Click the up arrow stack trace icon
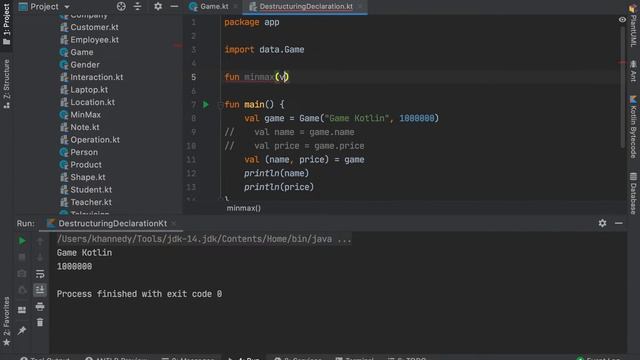 tap(40, 241)
